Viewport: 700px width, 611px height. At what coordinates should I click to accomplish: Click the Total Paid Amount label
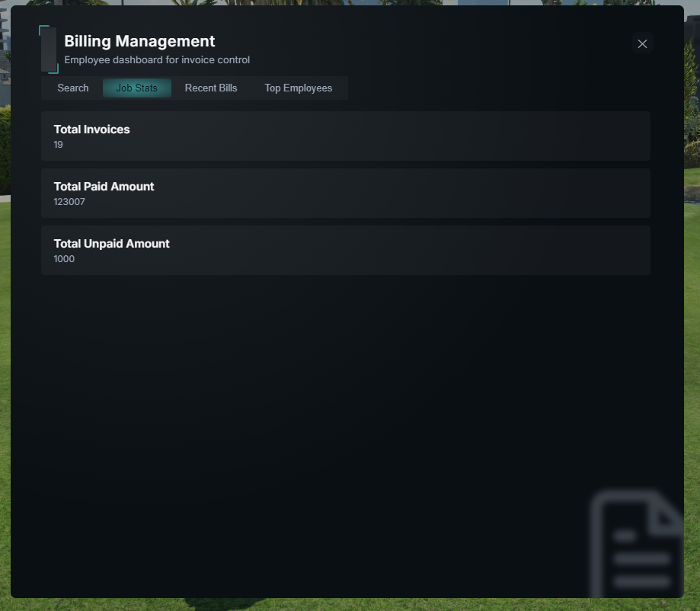point(104,187)
